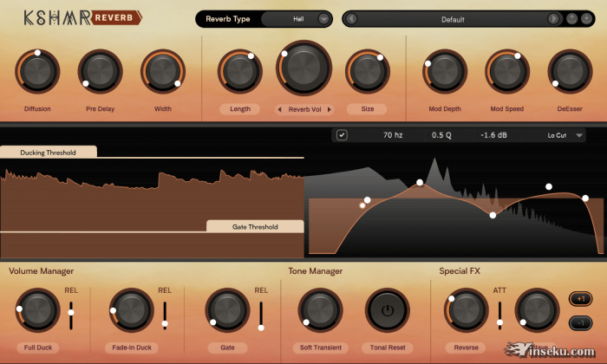Click the left arrow beside Reverb Vol
The image size is (607, 364).
coord(279,109)
